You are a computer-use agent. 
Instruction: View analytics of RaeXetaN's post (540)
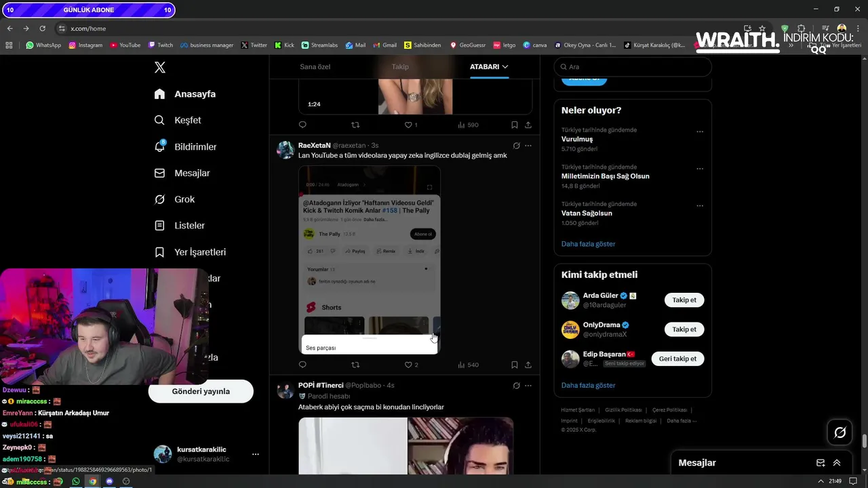click(468, 365)
